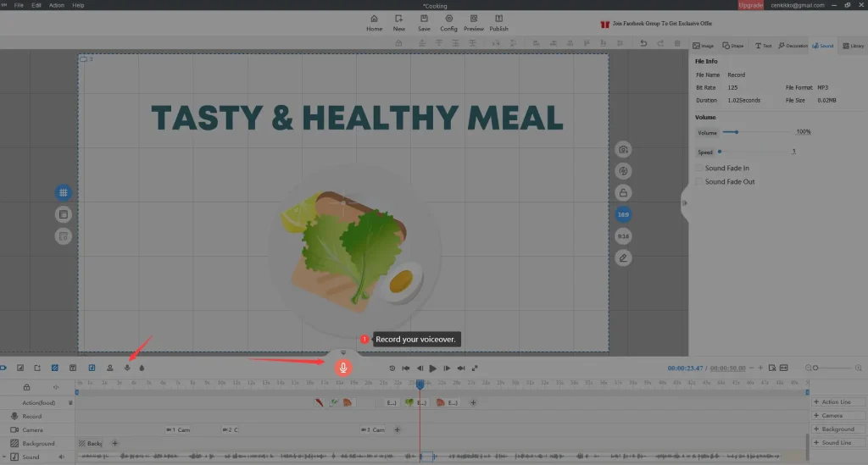868x465 pixels.
Task: Click the Home icon in top toolbar
Action: click(374, 22)
